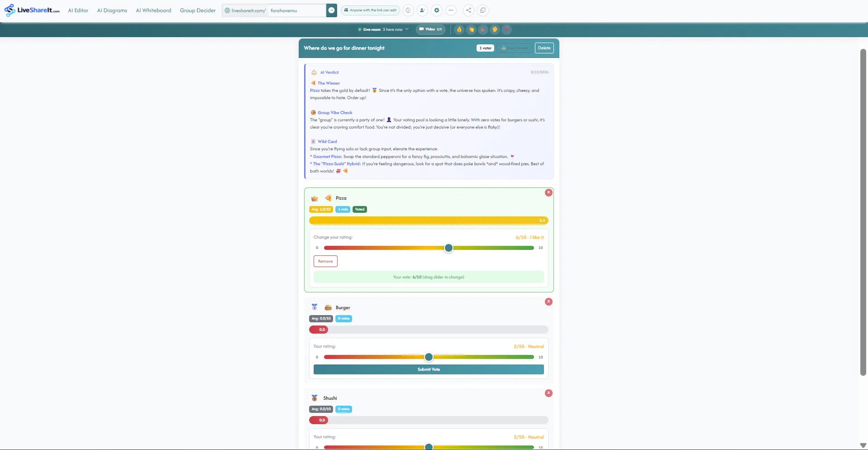Image resolution: width=868 pixels, height=450 pixels.
Task: Click the Shushi 'Avg: 0.0/10' badge
Action: click(321, 409)
